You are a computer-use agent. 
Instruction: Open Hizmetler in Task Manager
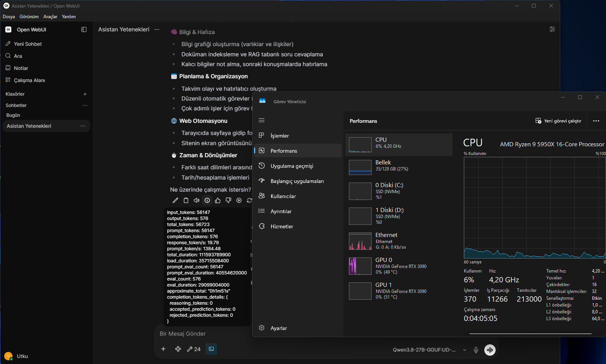tap(298, 226)
